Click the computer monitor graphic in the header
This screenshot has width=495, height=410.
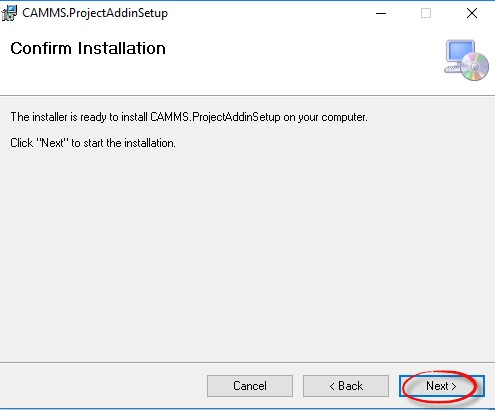458,55
